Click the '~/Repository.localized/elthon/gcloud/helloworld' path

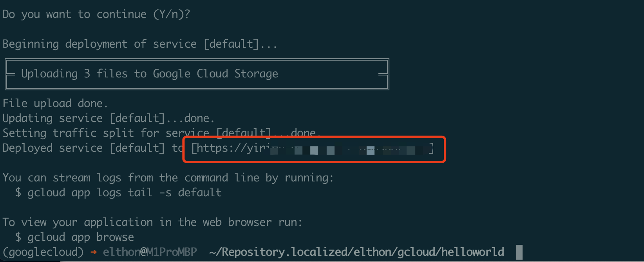point(356,252)
